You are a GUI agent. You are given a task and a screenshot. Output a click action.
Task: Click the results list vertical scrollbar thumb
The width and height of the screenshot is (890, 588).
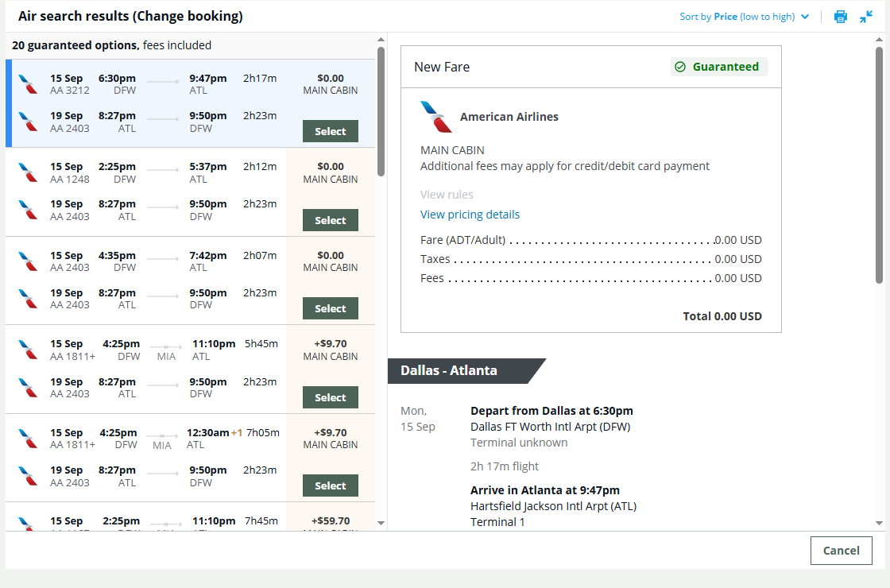(381, 111)
